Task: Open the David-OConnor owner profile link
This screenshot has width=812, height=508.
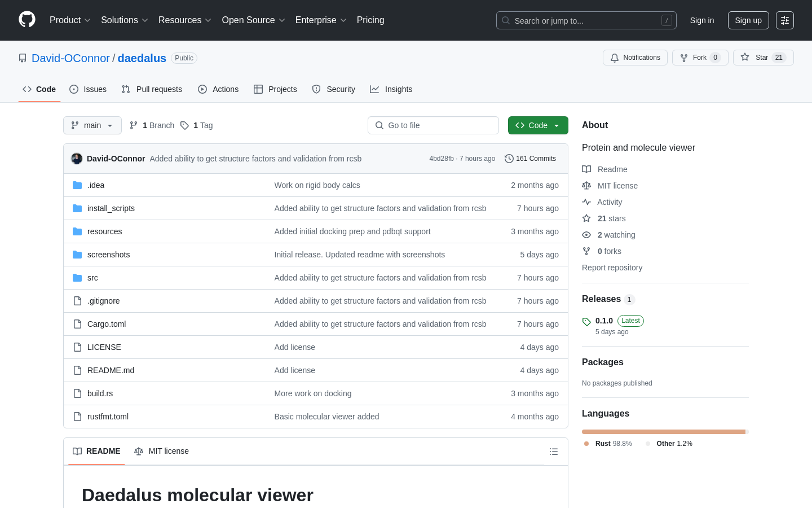Action: coord(70,58)
